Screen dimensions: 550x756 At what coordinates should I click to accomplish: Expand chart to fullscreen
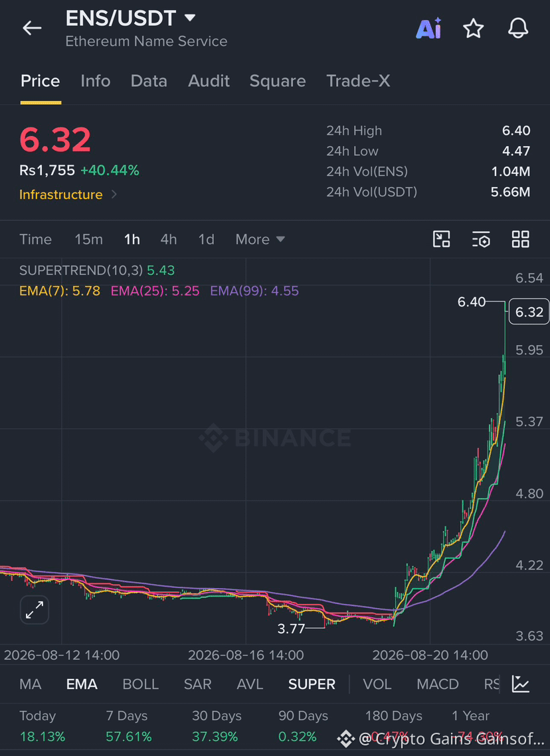point(35,610)
